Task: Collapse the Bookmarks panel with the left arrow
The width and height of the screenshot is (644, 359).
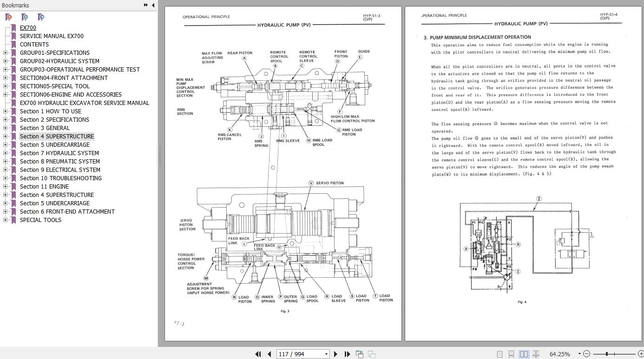Action: (153, 5)
